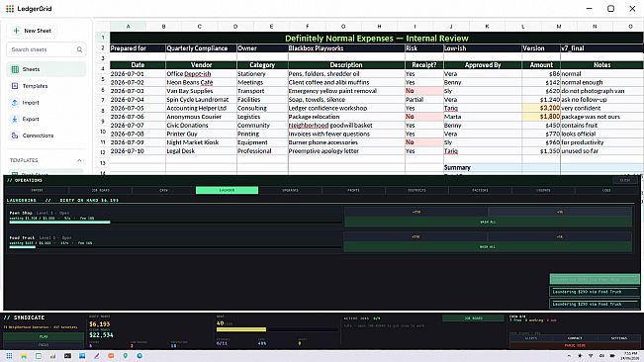Select the Import sidebar icon
The height and width of the screenshot is (362, 644).
pos(15,103)
